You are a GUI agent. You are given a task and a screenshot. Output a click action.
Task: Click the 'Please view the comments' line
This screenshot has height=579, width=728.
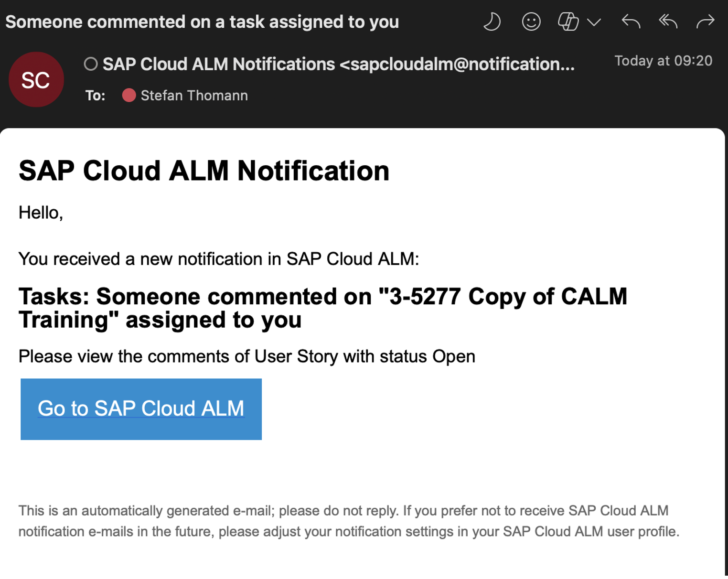tap(246, 356)
